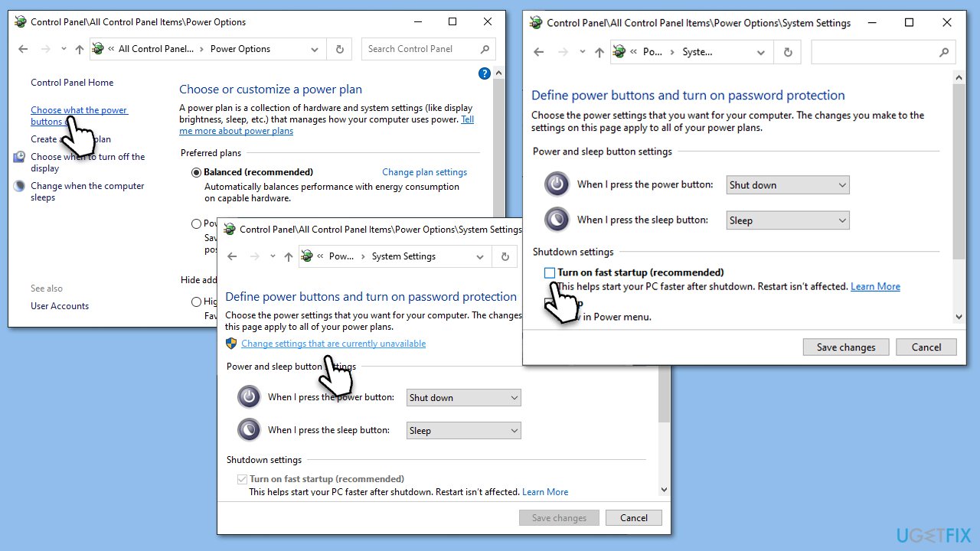Click Power Options title bar icon
The height and width of the screenshot is (551, 980).
(x=21, y=22)
